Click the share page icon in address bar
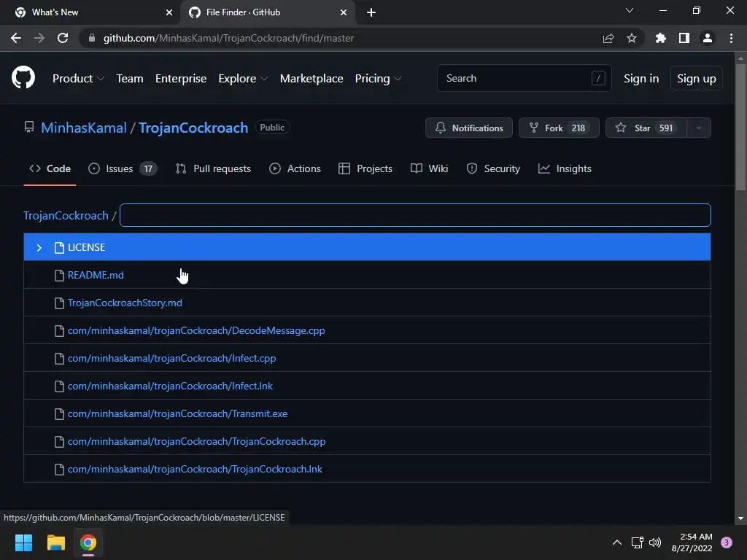Image resolution: width=747 pixels, height=560 pixels. pos(608,38)
